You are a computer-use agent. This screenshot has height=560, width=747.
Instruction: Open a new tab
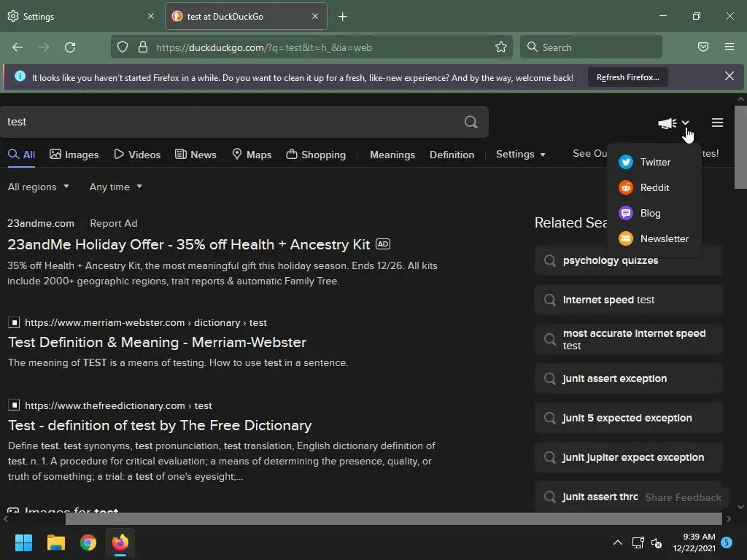(343, 17)
